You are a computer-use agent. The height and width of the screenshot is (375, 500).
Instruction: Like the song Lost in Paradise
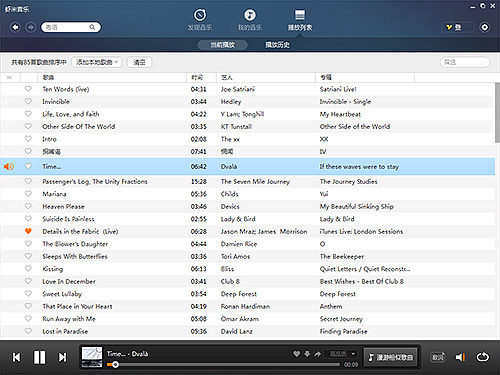click(x=28, y=331)
